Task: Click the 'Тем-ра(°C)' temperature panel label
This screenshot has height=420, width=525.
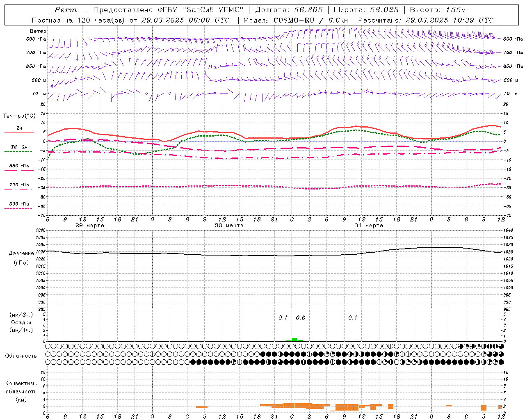Action: click(19, 116)
